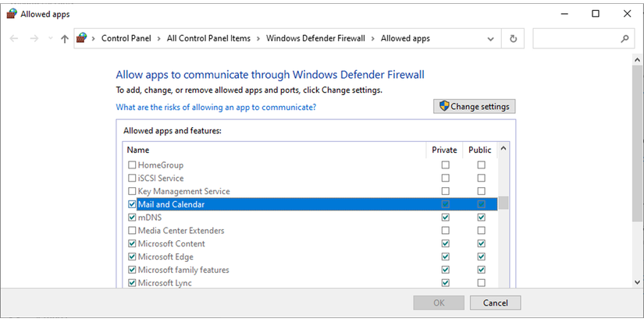Click the Back navigation arrow
Screen dimensions: 644x322
(14, 38)
